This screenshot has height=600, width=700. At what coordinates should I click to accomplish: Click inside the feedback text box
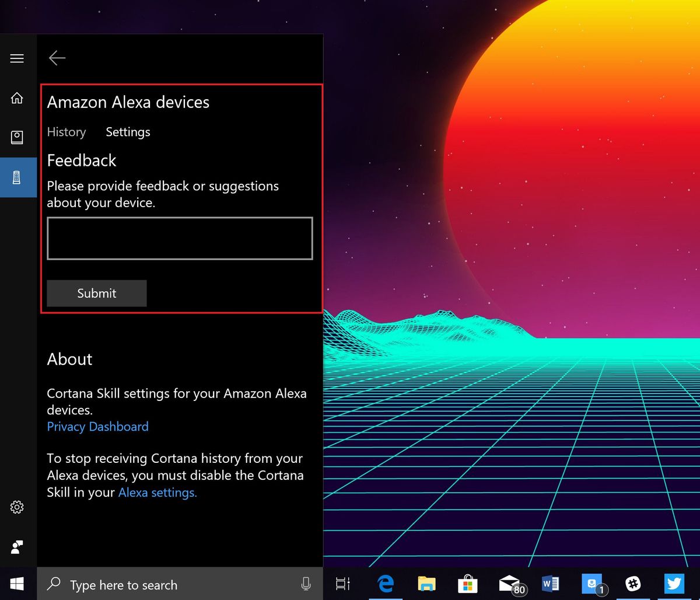tap(179, 238)
